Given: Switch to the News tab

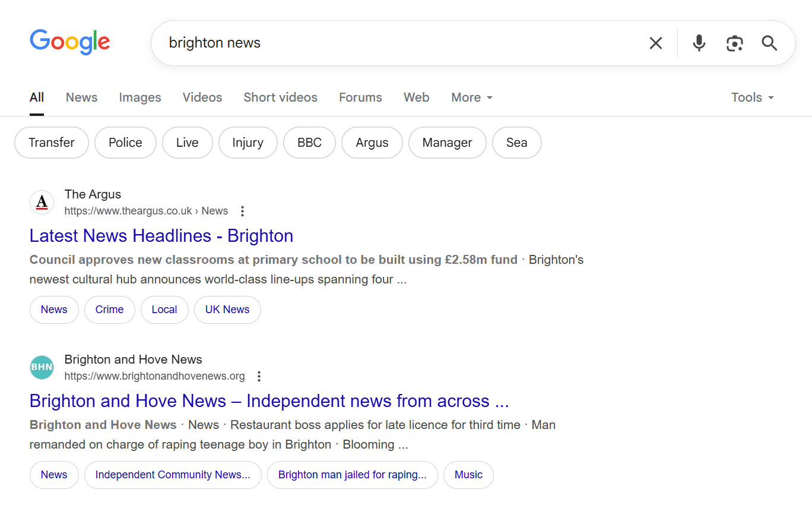Looking at the screenshot, I should [81, 97].
